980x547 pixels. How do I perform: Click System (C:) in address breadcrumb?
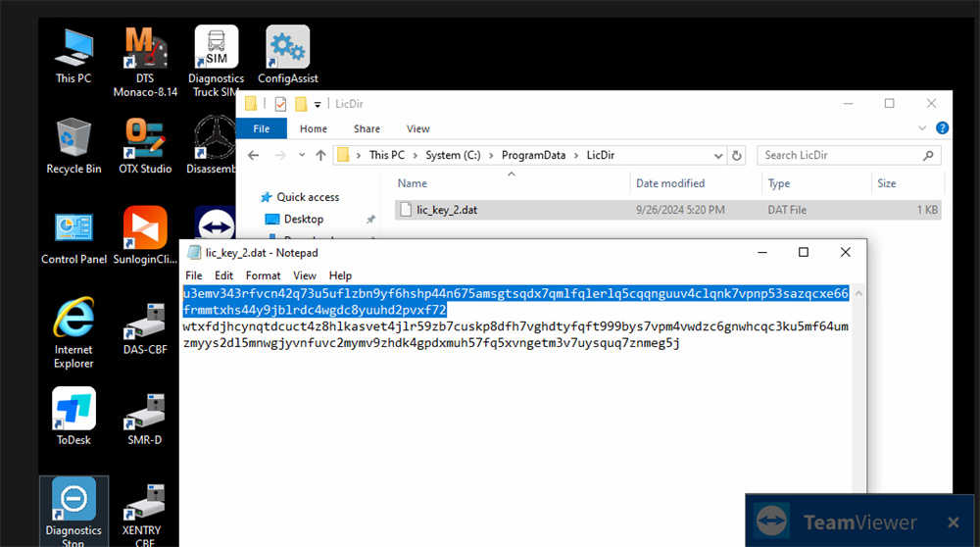[453, 155]
